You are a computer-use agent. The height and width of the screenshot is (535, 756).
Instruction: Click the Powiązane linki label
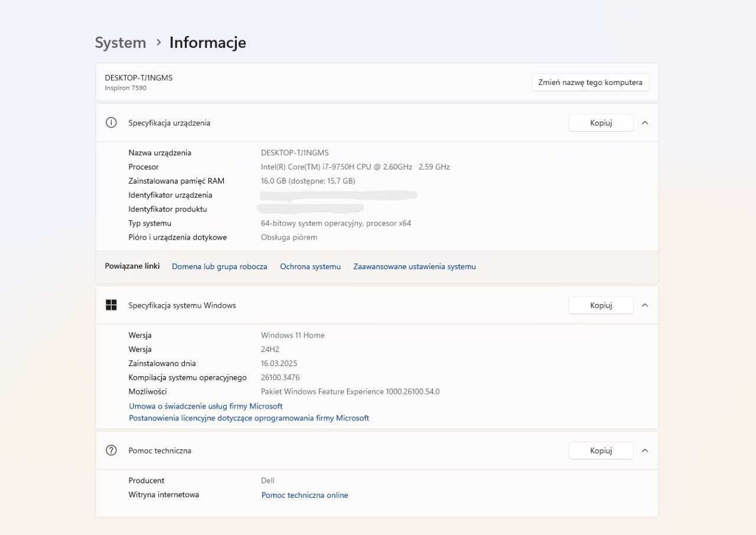click(132, 266)
